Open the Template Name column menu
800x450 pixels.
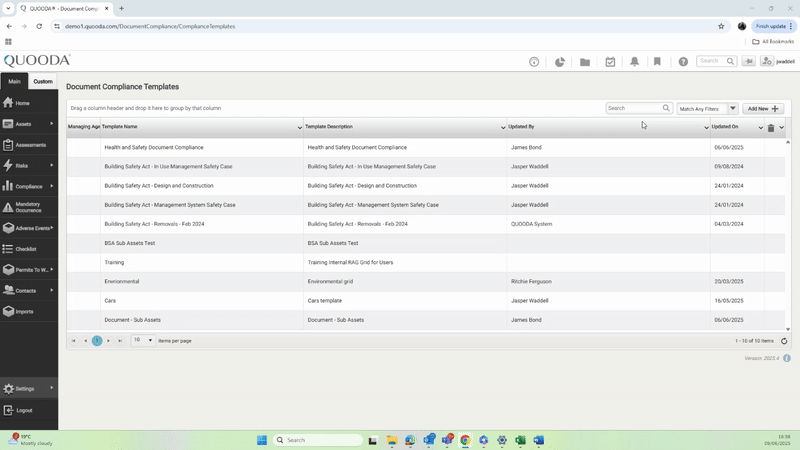coord(299,128)
